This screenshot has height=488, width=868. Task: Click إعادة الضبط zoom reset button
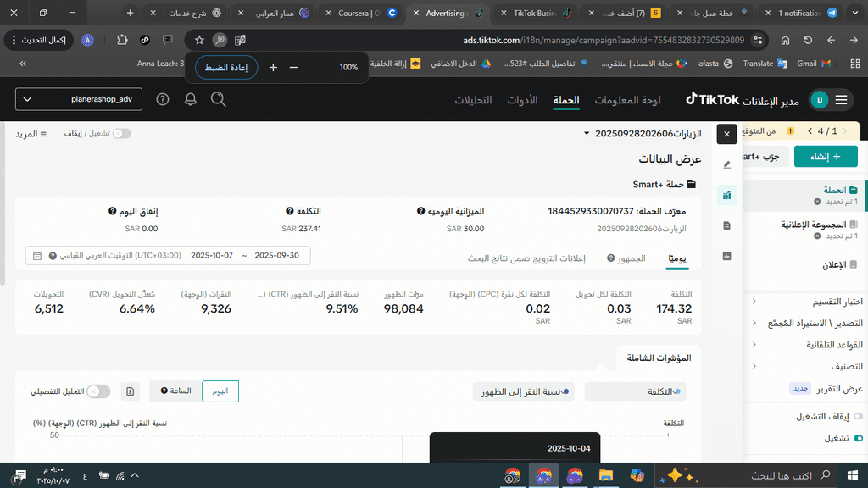pos(226,68)
